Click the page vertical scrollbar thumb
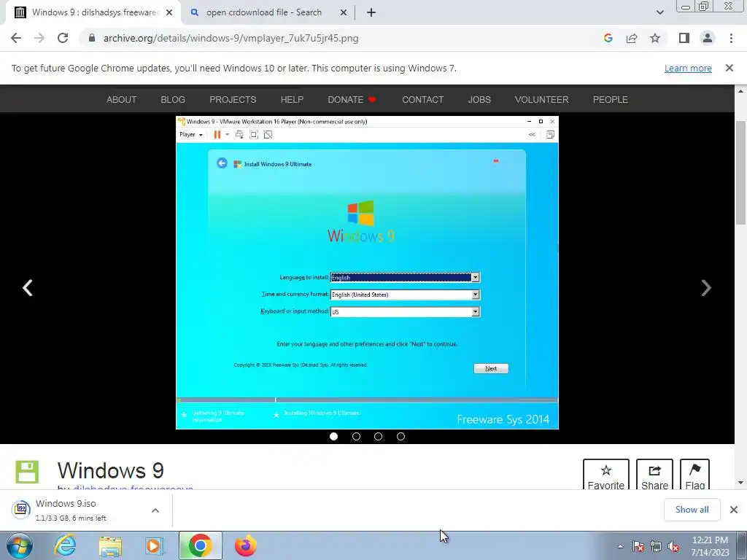Image resolution: width=747 pixels, height=560 pixels. [x=740, y=172]
